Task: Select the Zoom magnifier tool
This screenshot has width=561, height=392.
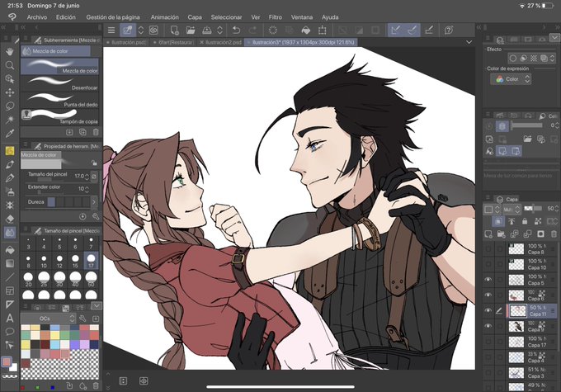Action: point(10,65)
